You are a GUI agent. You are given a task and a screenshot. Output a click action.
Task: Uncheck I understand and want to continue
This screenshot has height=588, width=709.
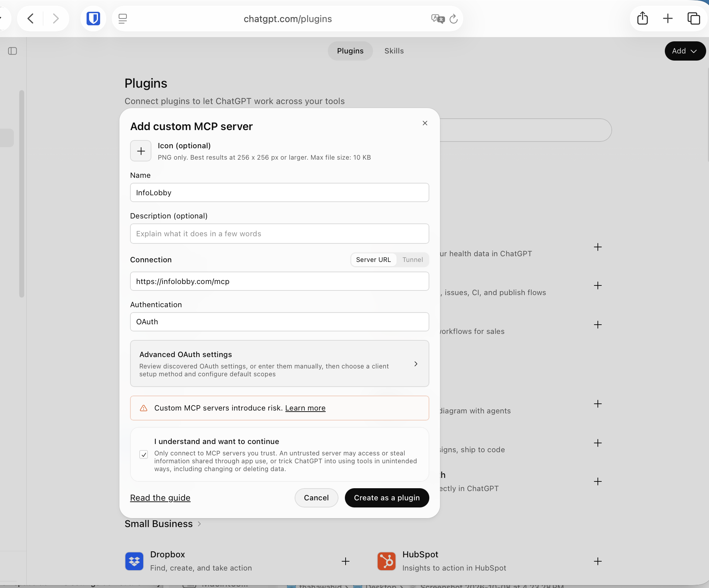[144, 454]
